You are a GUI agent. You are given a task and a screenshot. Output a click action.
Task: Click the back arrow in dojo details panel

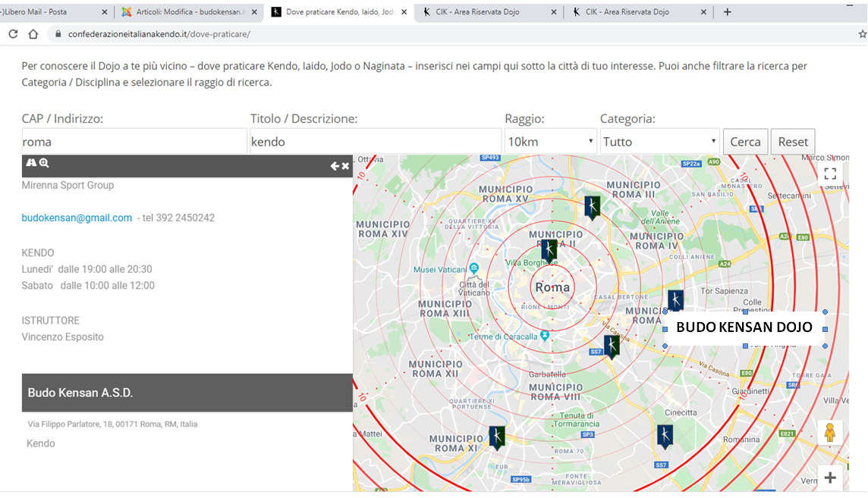point(334,166)
